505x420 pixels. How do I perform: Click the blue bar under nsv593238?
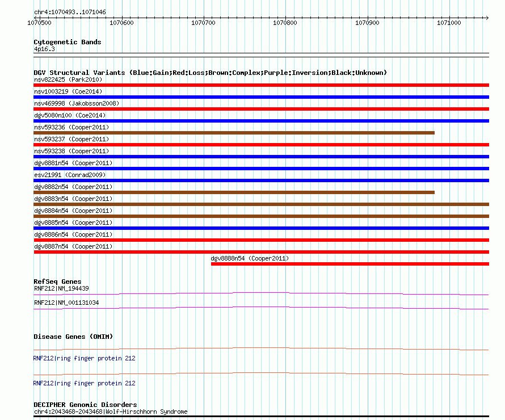tap(261, 157)
